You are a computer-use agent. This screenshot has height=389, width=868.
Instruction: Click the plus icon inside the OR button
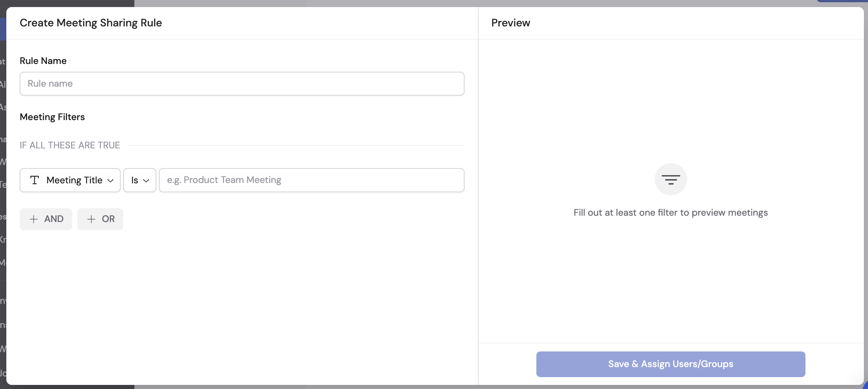(90, 219)
